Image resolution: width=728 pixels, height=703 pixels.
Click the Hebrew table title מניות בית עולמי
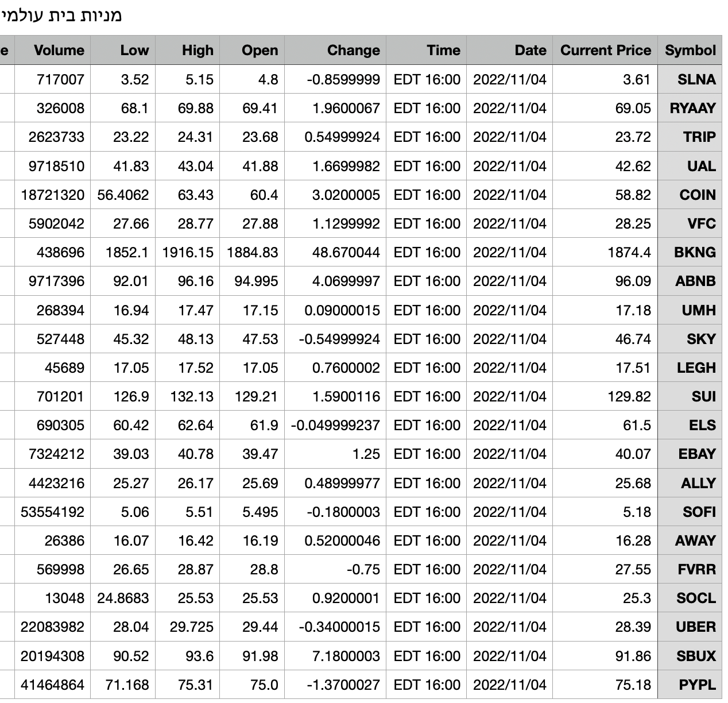point(62,14)
